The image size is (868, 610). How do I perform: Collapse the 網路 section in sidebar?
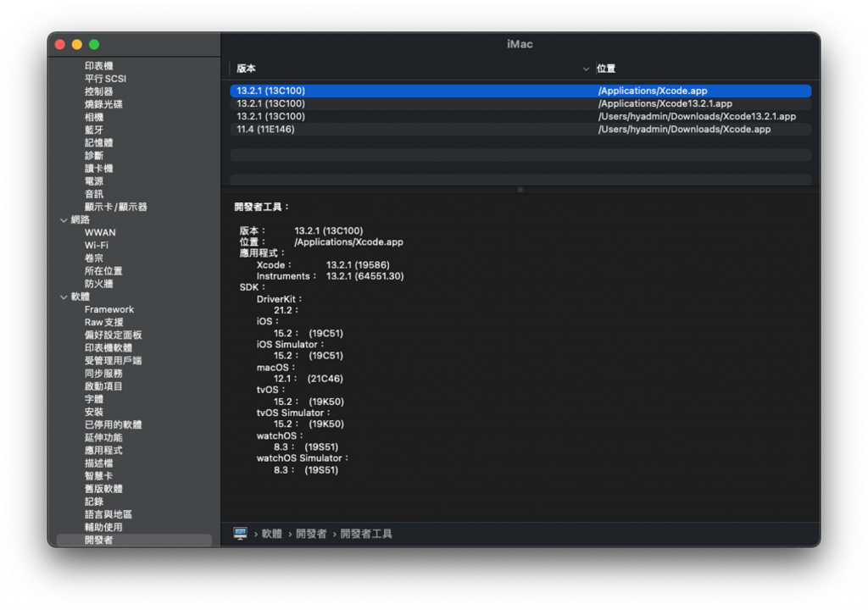(64, 220)
